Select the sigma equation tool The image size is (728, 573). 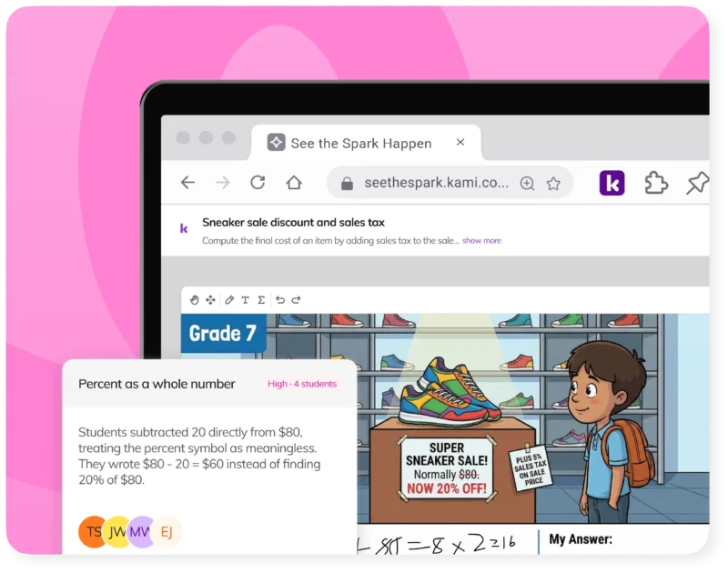pyautogui.click(x=261, y=300)
